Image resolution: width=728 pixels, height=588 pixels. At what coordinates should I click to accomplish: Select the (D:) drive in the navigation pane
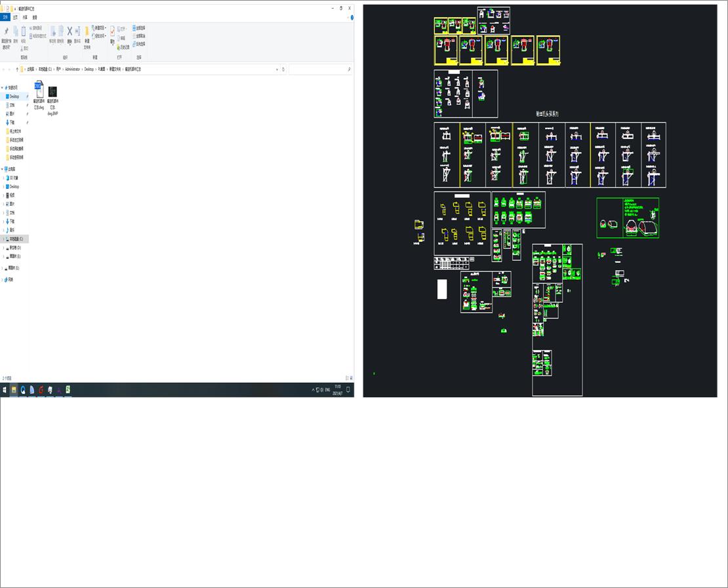pos(15,248)
